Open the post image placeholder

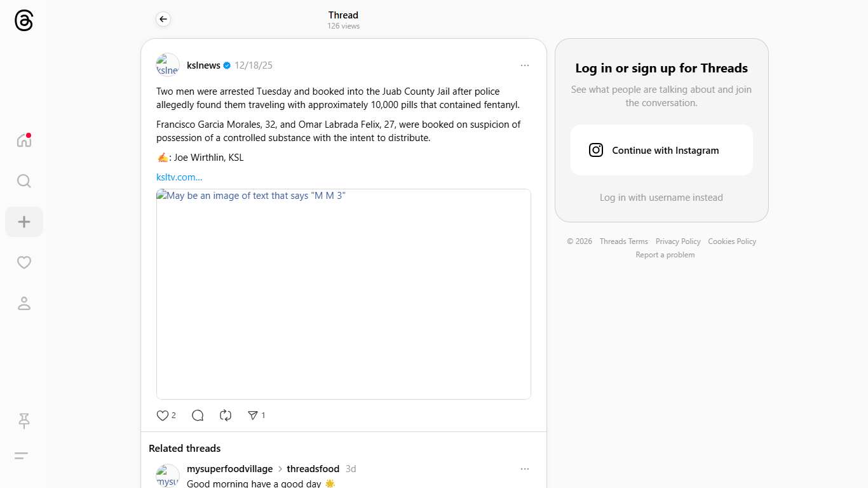point(344,294)
